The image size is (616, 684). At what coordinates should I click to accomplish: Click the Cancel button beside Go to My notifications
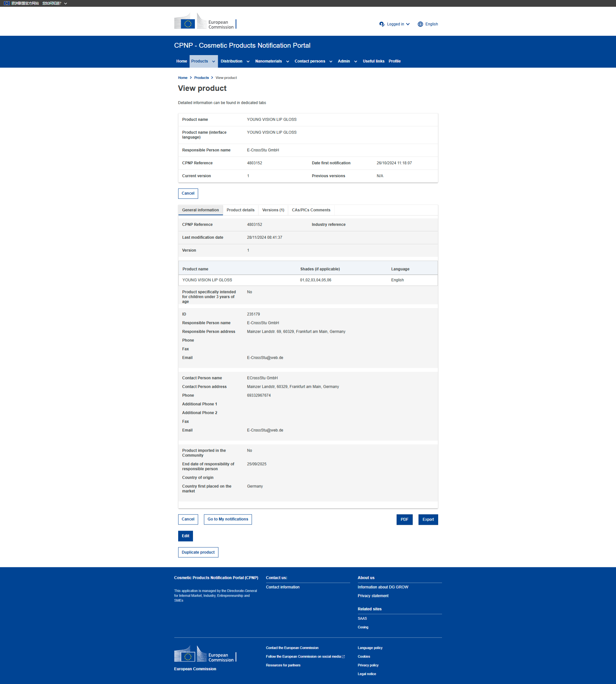(x=188, y=519)
